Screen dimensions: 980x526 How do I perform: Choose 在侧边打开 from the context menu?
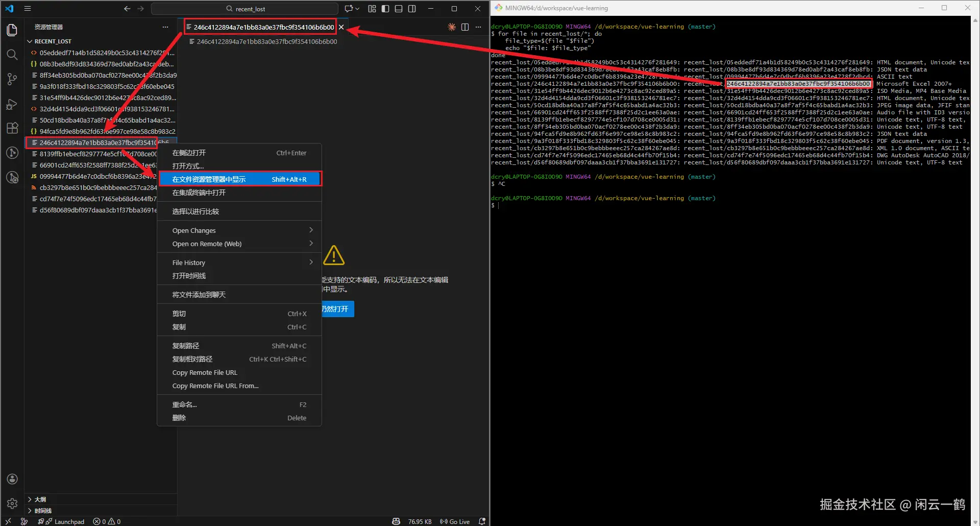[x=239, y=153]
